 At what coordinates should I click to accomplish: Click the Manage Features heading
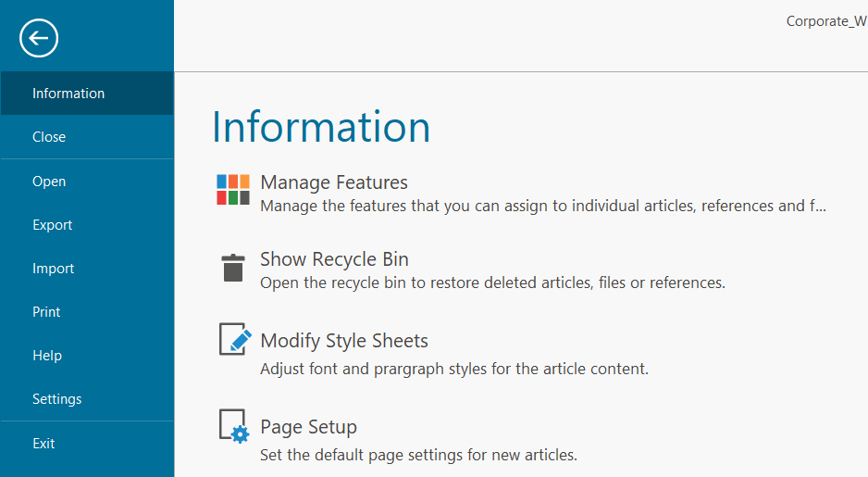334,182
